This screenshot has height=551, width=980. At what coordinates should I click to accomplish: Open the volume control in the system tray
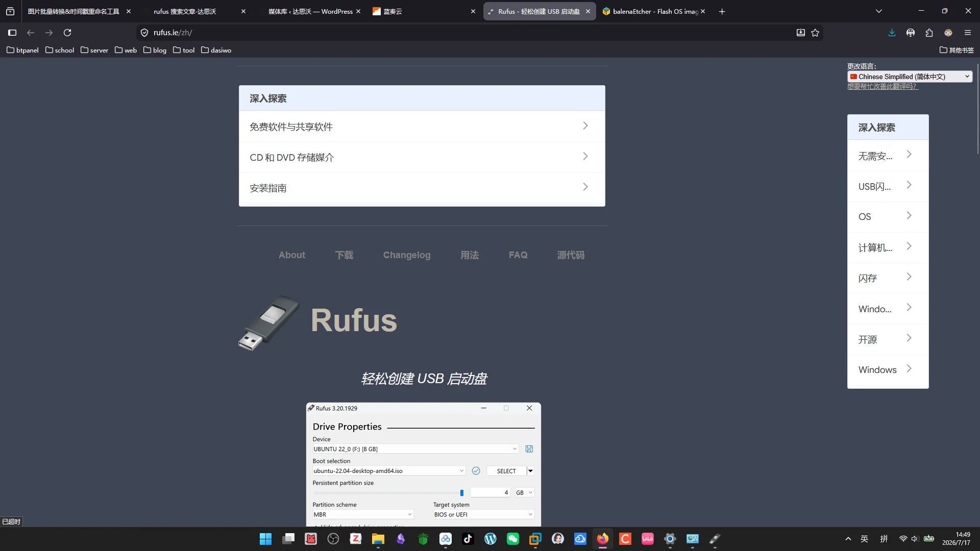coord(915,539)
